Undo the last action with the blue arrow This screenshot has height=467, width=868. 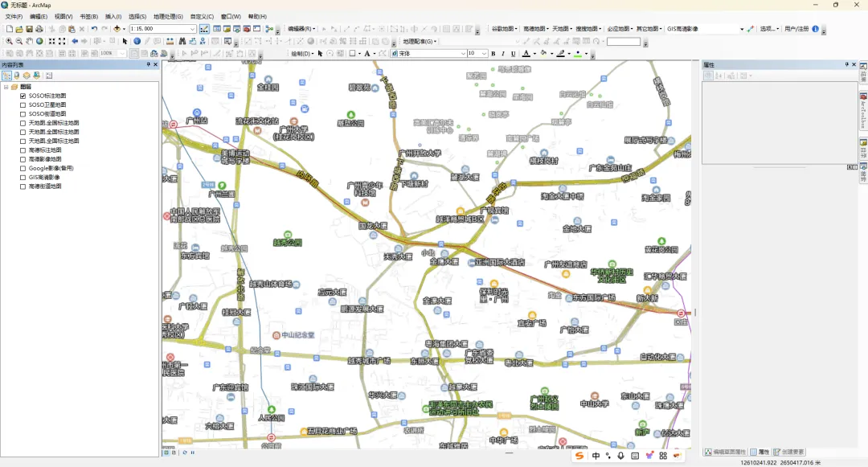(x=94, y=29)
